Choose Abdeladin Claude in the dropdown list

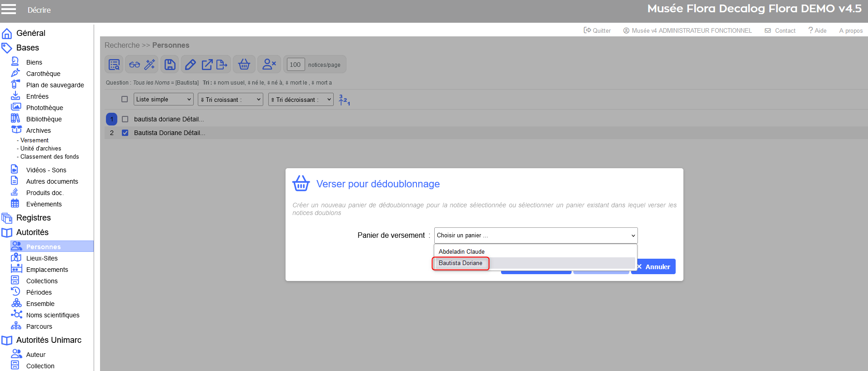[x=462, y=251]
